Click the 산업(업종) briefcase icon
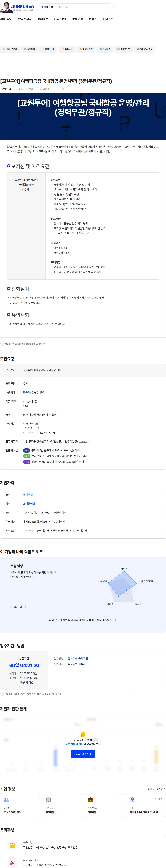 90,800
